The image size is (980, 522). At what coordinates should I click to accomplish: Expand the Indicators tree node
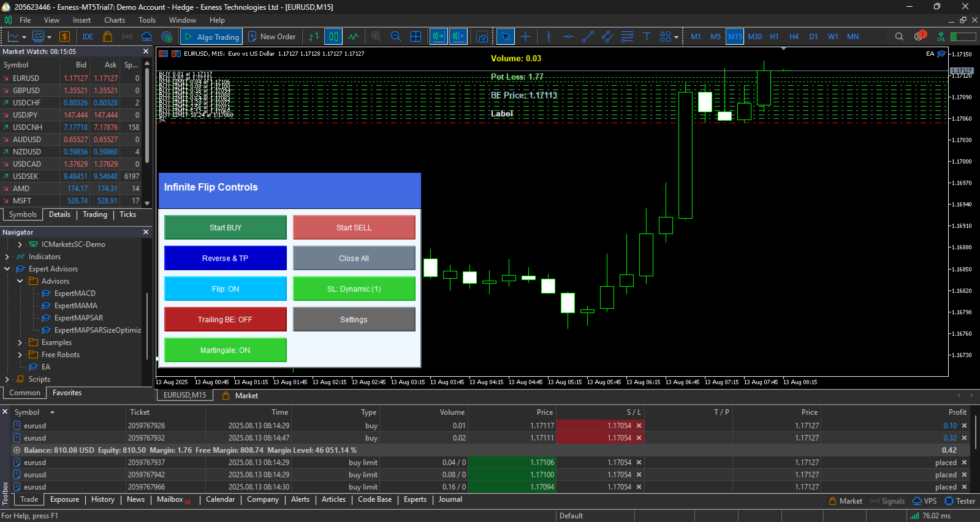(7, 257)
